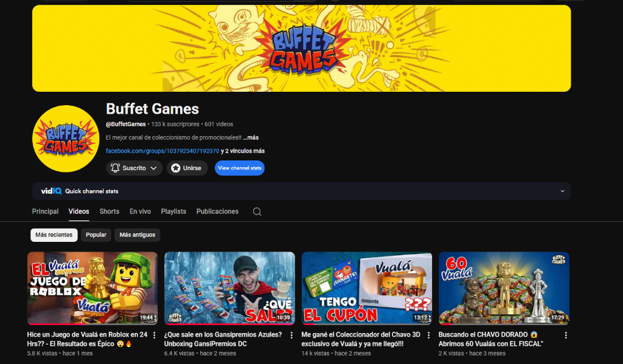Screen dimensions: 623x364
Task: Click the Buffet Games channel avatar
Action: (66, 139)
